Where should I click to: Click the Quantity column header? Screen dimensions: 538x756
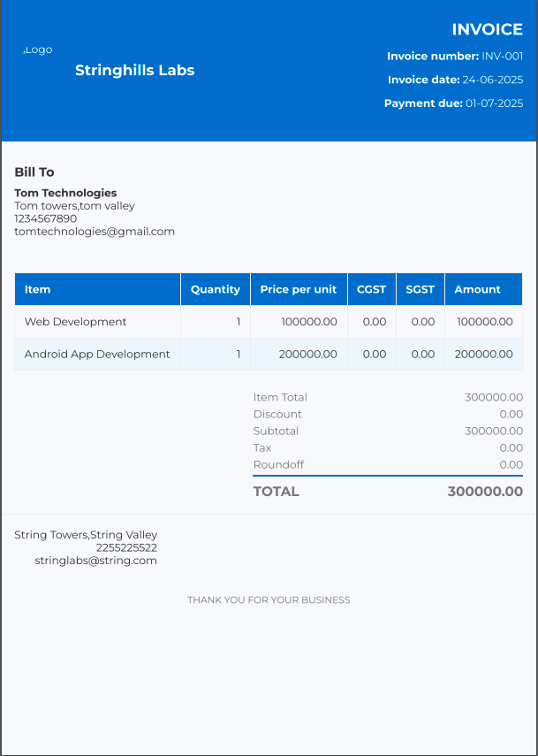(215, 289)
